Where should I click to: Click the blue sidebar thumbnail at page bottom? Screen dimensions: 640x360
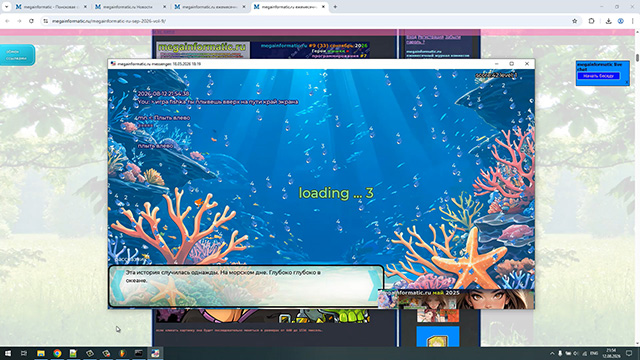[x=438, y=337]
